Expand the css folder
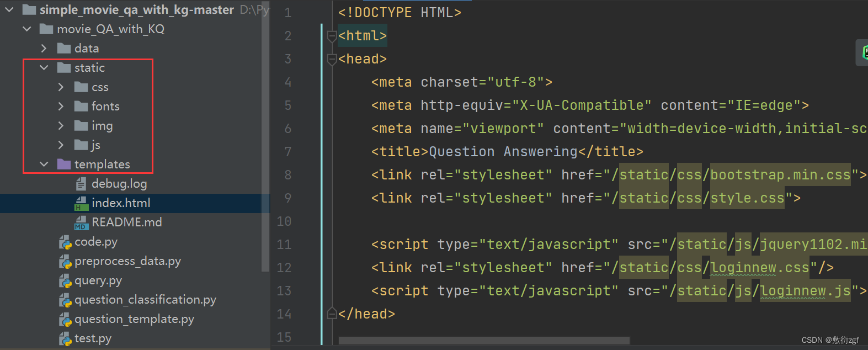 coord(61,87)
